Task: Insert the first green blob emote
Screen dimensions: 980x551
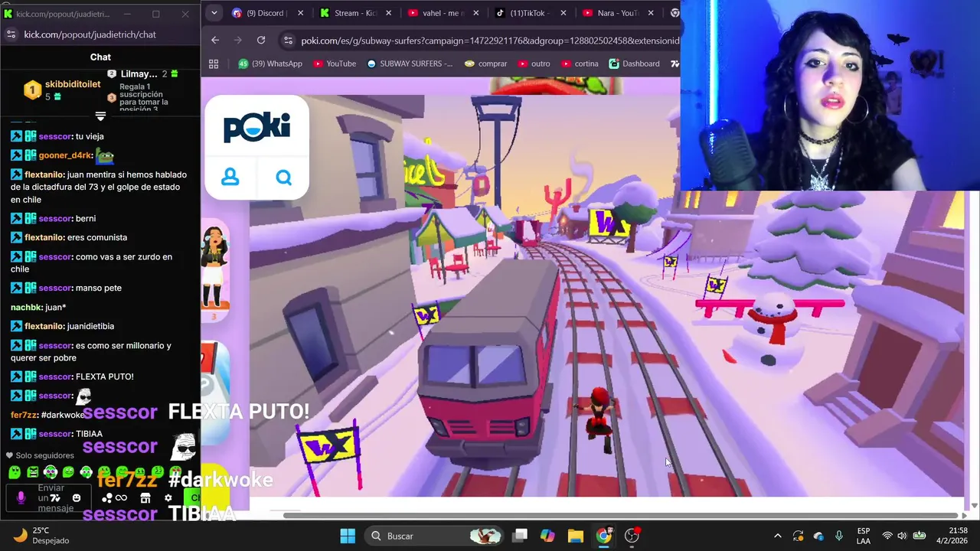Action: coord(14,473)
